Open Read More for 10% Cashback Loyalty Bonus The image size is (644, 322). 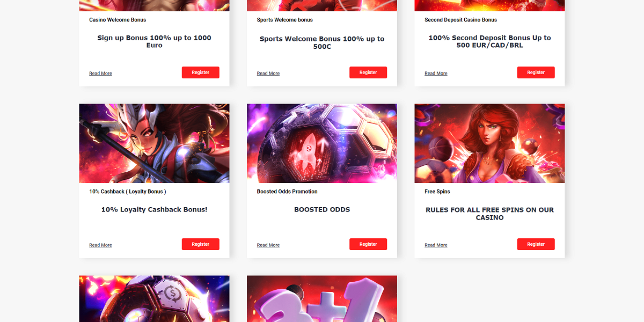point(100,245)
